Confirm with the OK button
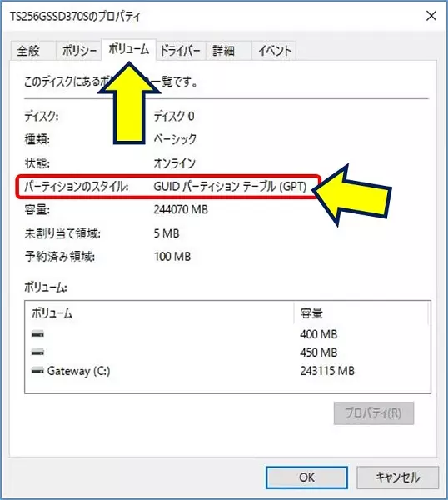Screen dimensions: 448x500 point(306,477)
